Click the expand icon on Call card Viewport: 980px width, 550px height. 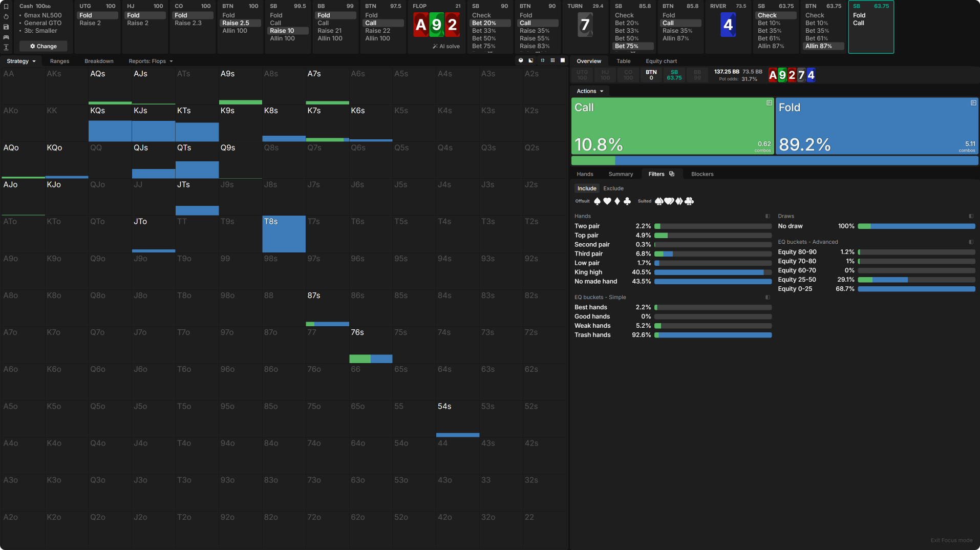pos(769,103)
